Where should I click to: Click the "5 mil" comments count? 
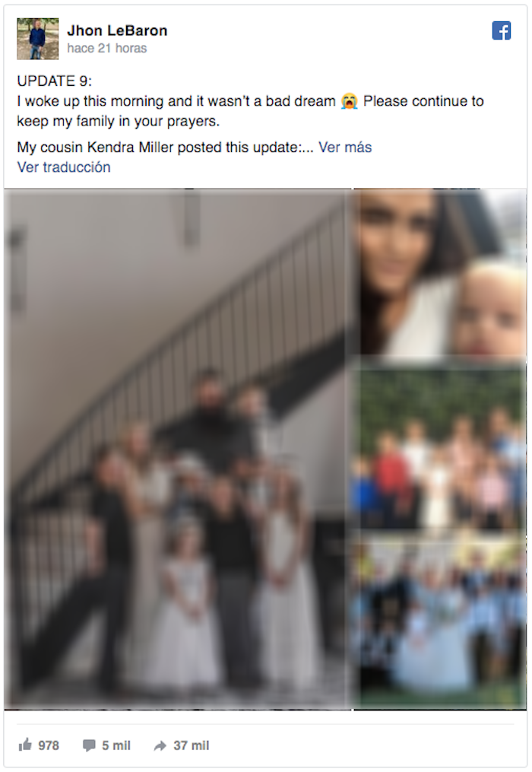116,745
